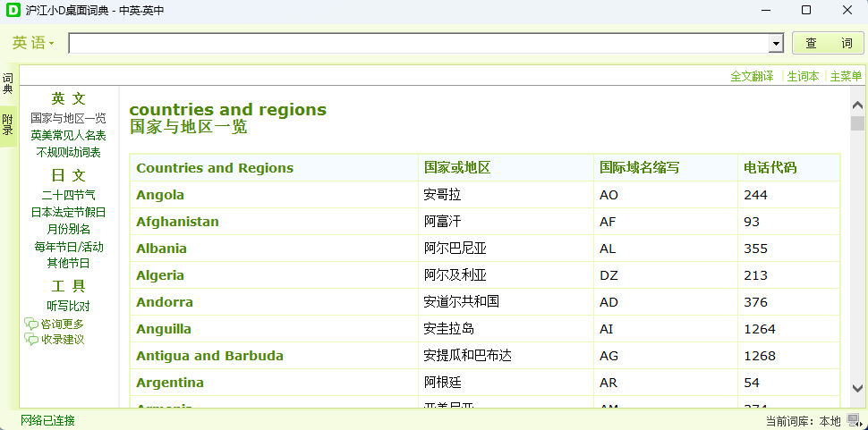This screenshot has width=868, height=430.
Task: Click the 查词 search button
Action: click(828, 43)
